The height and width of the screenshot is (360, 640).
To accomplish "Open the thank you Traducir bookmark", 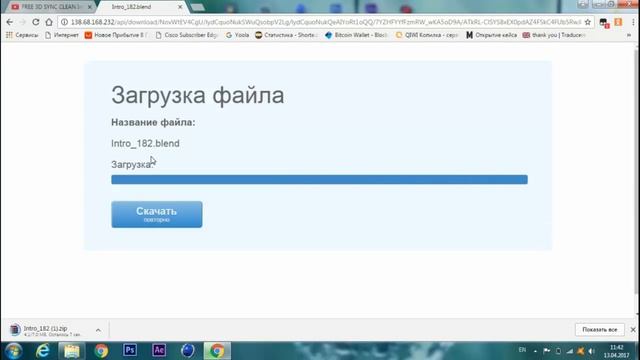I will [554, 35].
